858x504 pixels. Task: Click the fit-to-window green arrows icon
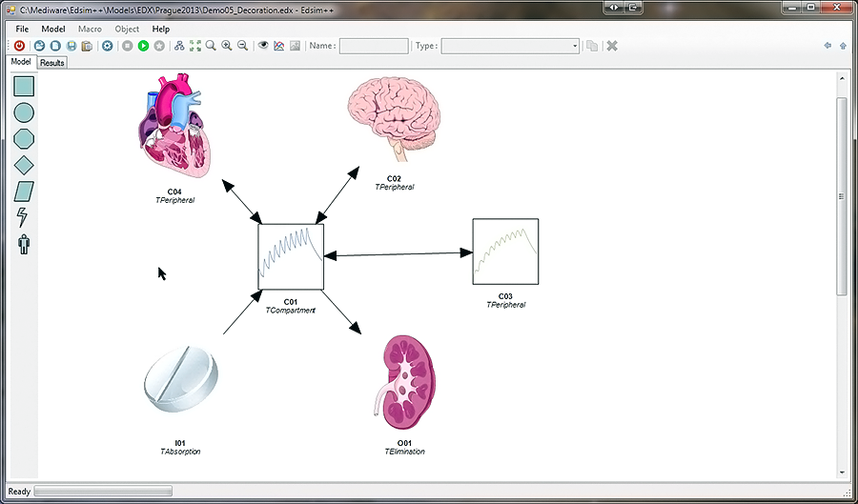(195, 46)
